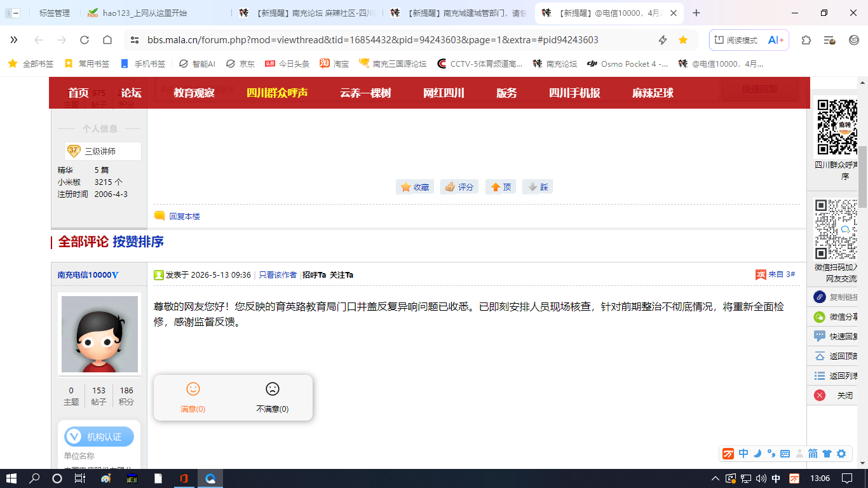Click the 机构认证 badge button

tap(99, 437)
